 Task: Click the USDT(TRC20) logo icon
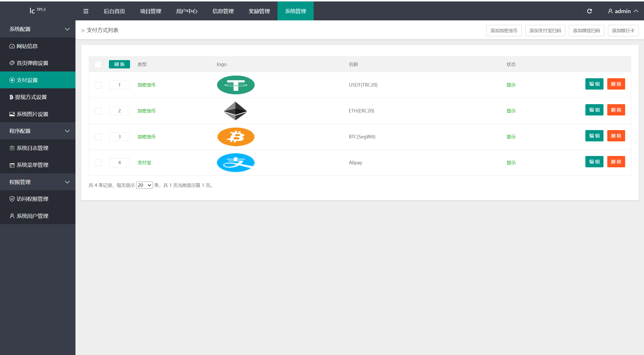(x=235, y=84)
